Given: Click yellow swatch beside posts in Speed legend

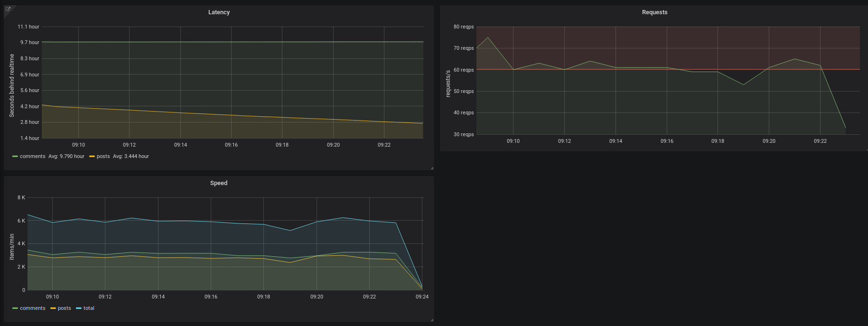Looking at the screenshot, I should pyautogui.click(x=53, y=308).
